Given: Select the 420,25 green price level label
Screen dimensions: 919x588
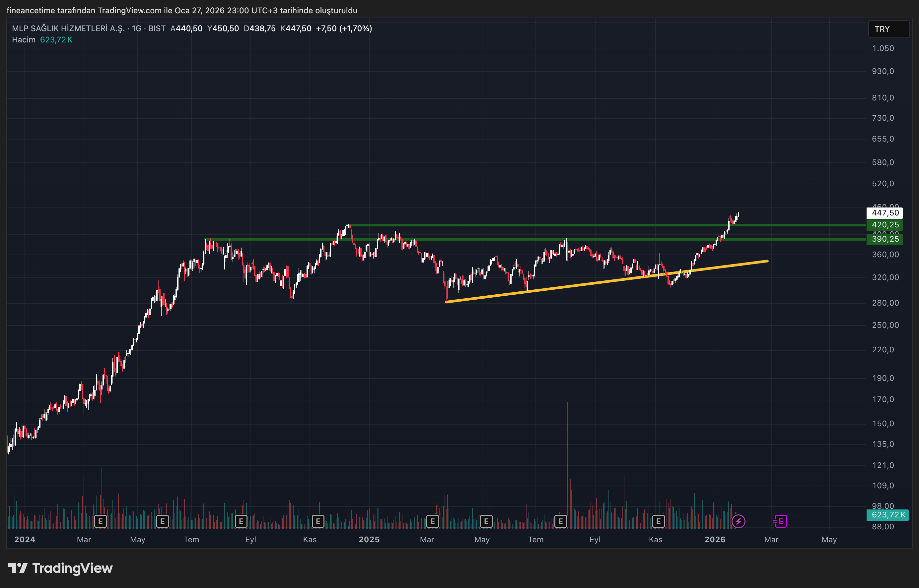Looking at the screenshot, I should point(884,225).
